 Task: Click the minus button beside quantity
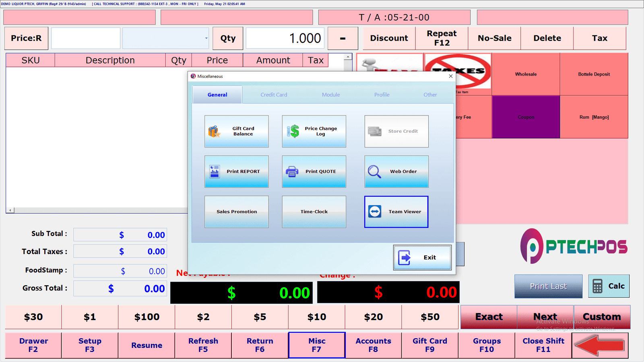point(343,38)
